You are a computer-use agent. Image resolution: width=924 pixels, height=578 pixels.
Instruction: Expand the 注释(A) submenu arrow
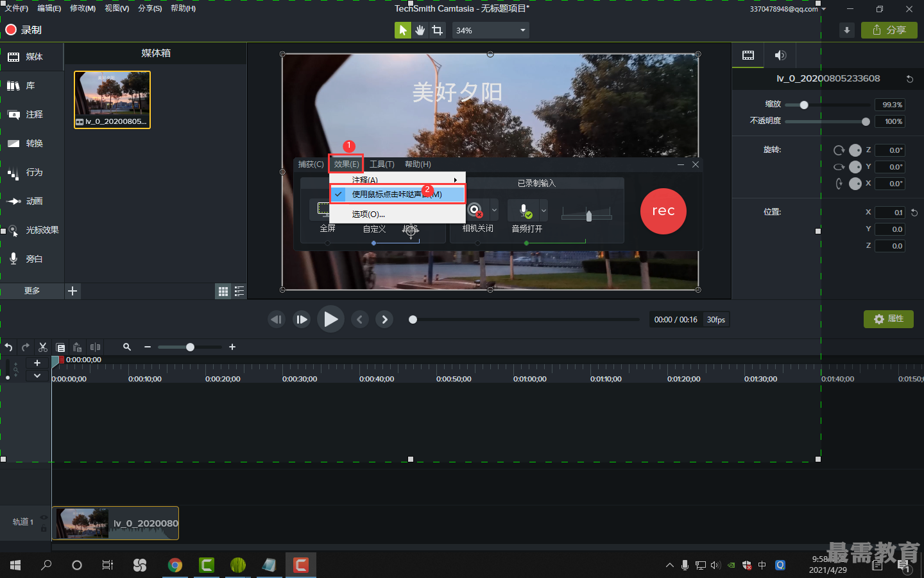pos(456,180)
